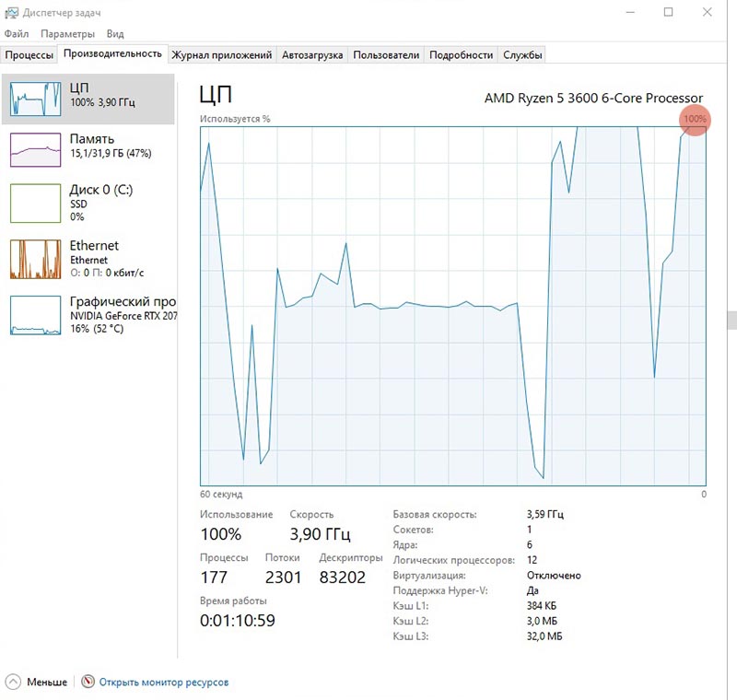Open the Пользователи tab

tap(386, 55)
